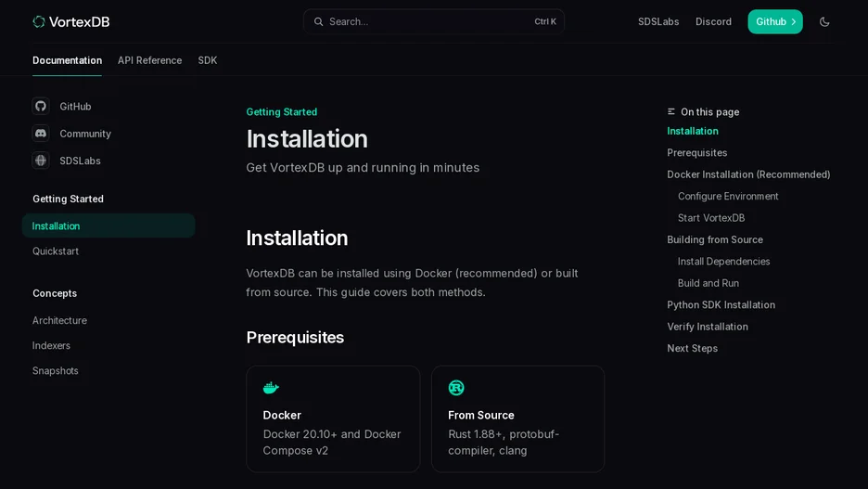Click the GitHub octocat sidebar icon

(x=41, y=106)
